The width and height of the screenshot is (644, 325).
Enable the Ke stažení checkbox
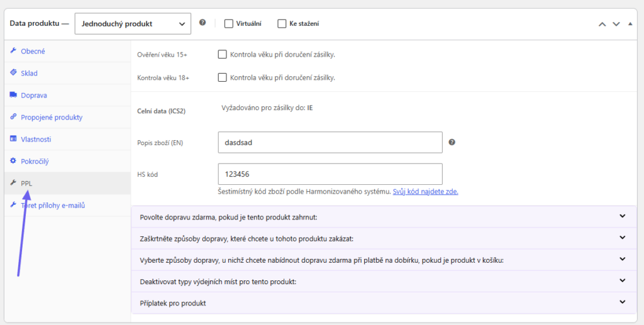point(282,24)
